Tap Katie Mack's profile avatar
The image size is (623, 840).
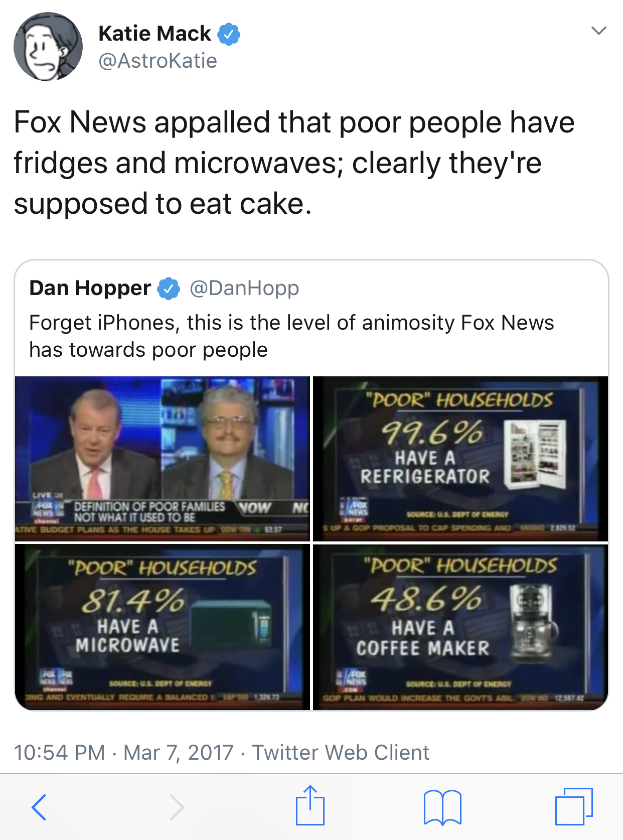pyautogui.click(x=48, y=47)
